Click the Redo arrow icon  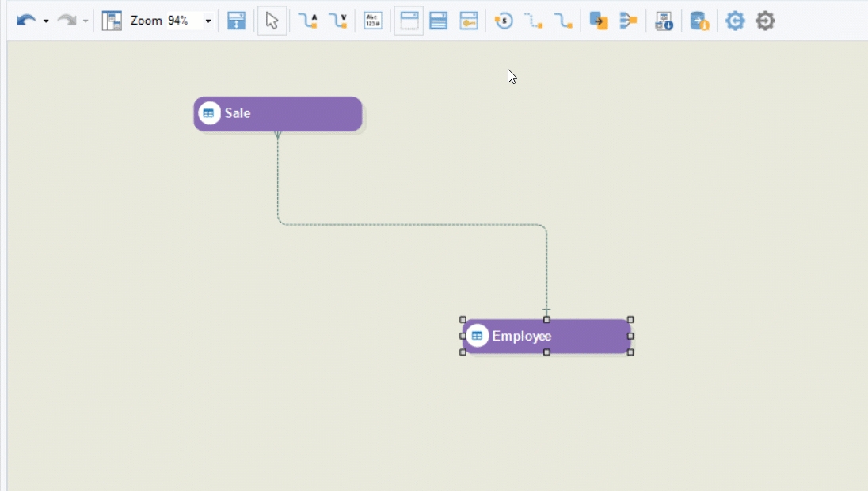(x=67, y=21)
